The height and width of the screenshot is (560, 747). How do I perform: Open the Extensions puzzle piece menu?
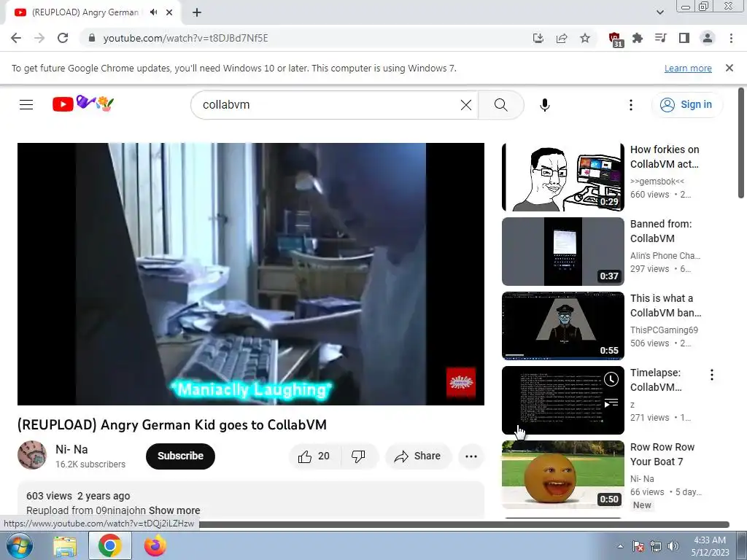638,38
